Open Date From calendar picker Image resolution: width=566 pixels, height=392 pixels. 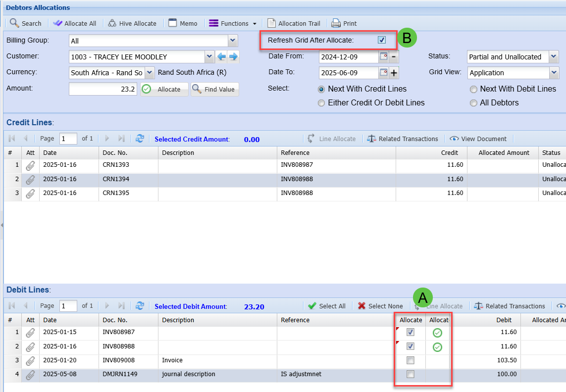(384, 56)
